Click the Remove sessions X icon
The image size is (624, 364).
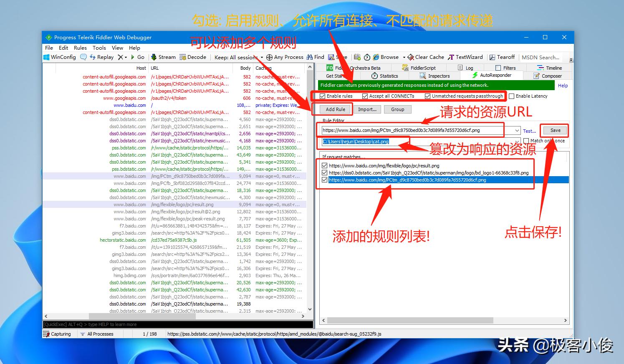pyautogui.click(x=120, y=57)
